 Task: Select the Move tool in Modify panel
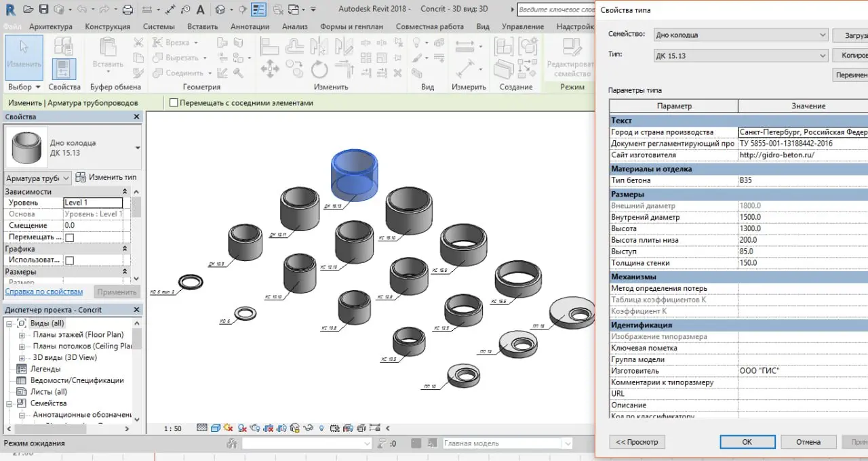tap(270, 68)
